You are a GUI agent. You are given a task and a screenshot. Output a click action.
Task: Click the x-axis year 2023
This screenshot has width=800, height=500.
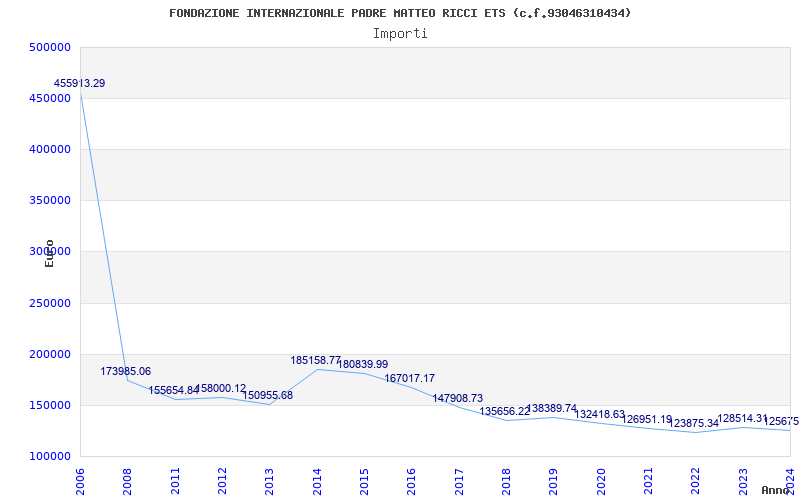pyautogui.click(x=743, y=481)
